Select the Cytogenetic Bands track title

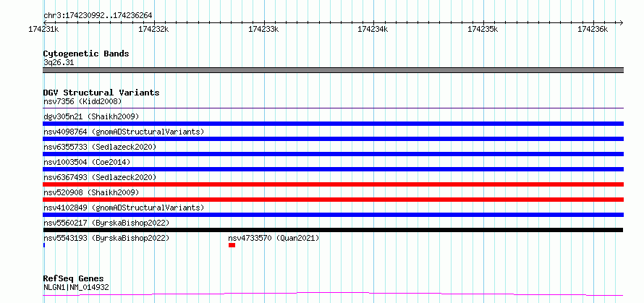(x=86, y=54)
